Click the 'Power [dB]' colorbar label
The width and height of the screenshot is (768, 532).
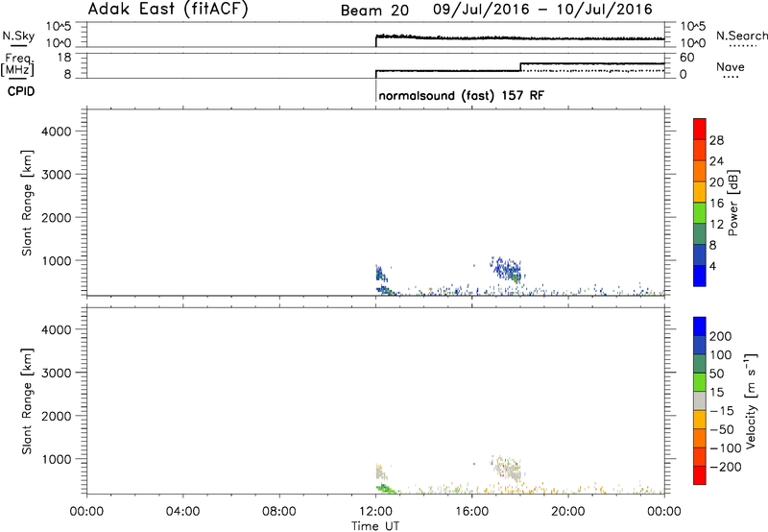[x=732, y=203]
